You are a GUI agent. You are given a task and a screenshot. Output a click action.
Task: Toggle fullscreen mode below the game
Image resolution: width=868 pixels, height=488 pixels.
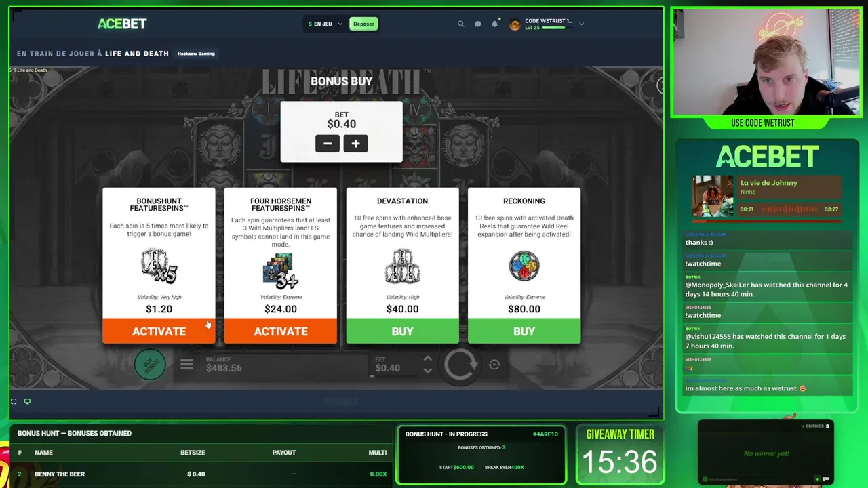pyautogui.click(x=14, y=401)
